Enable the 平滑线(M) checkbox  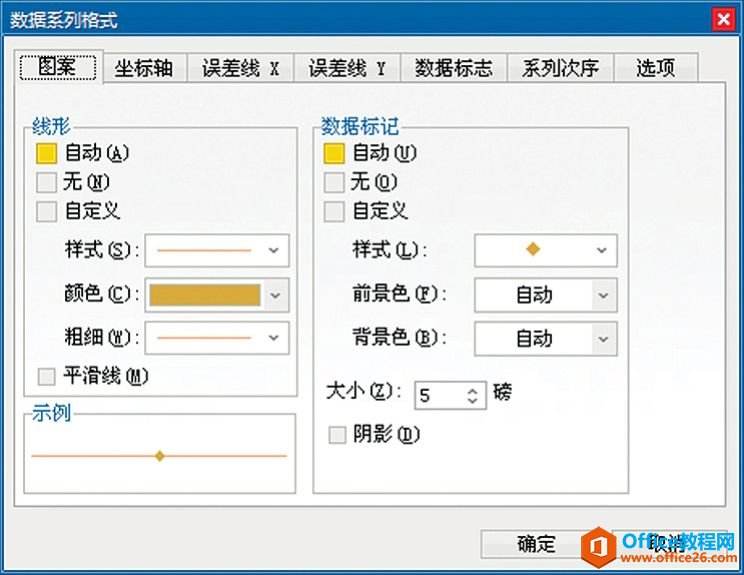pos(46,377)
